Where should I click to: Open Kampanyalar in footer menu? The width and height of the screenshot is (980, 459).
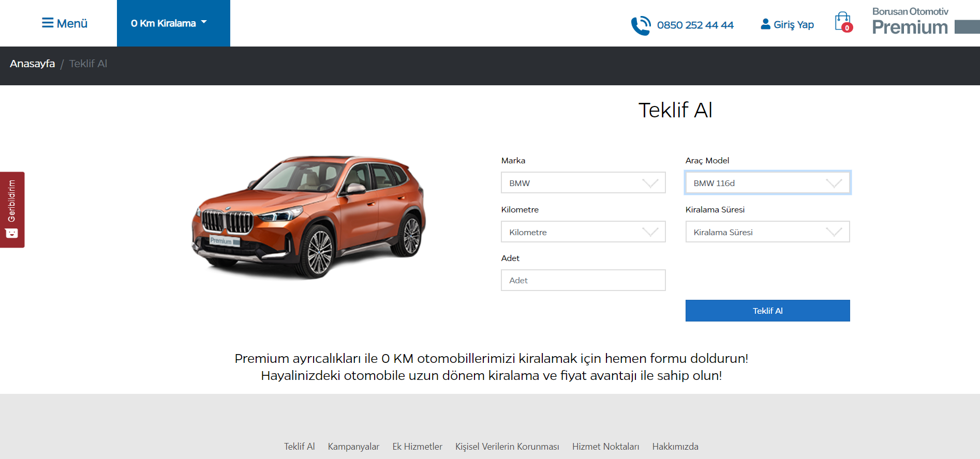point(353,447)
